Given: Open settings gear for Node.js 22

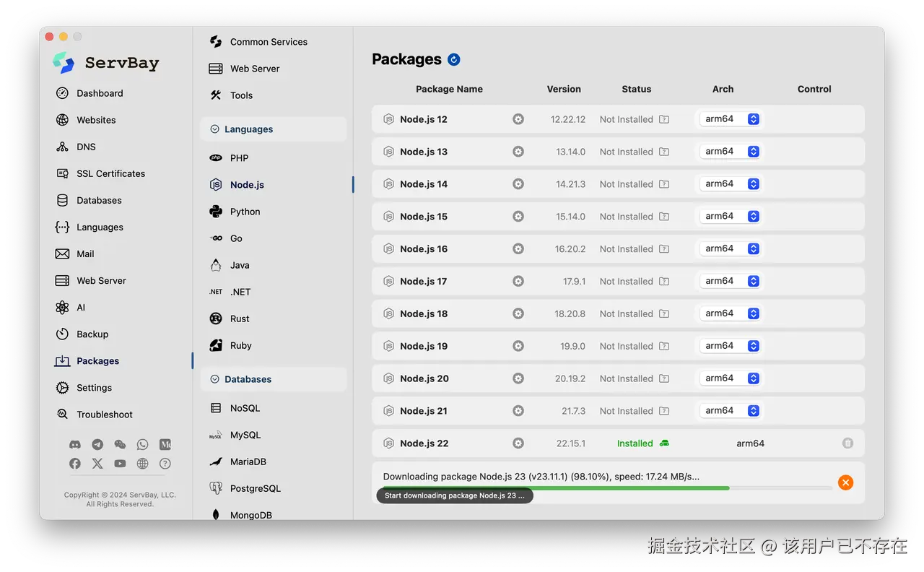Looking at the screenshot, I should click(518, 443).
